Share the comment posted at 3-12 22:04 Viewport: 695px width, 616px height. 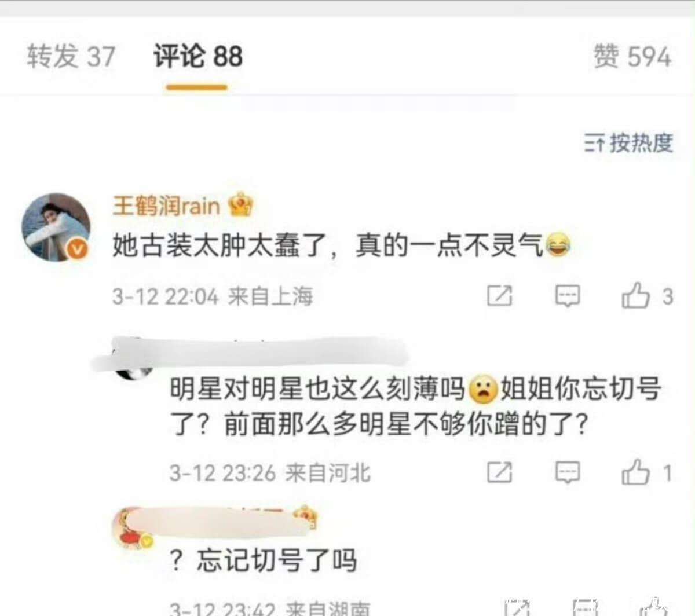tap(499, 296)
